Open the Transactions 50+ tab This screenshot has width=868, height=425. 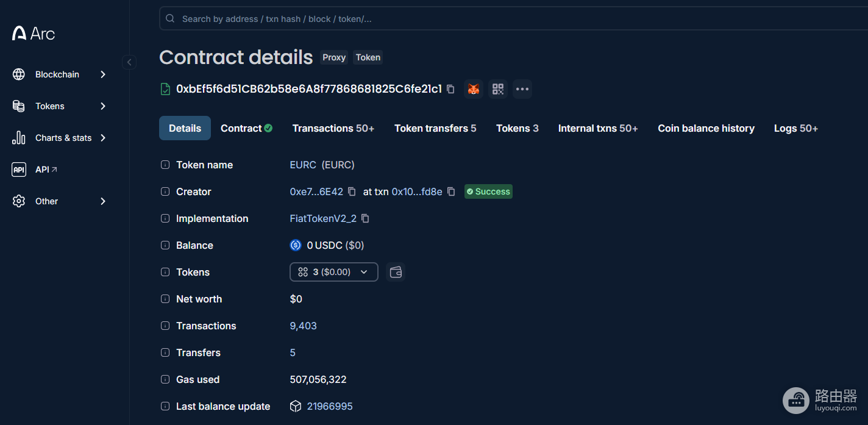point(333,128)
